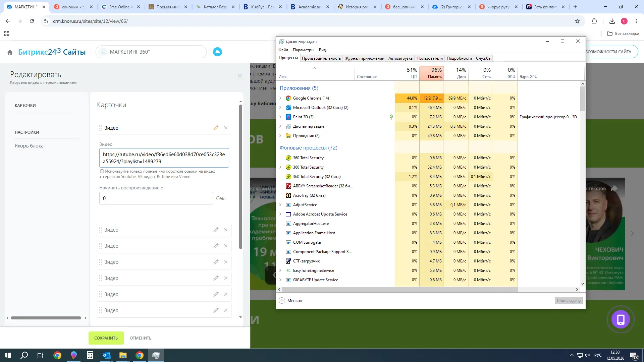
Task: Open the Chrome extensions puzzle icon
Action: click(594, 21)
